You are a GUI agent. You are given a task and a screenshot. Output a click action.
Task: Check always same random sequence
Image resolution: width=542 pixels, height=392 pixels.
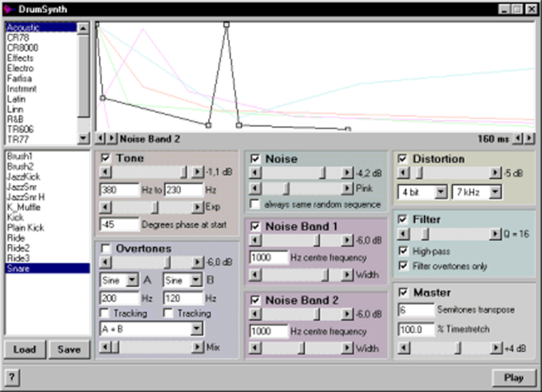coord(255,204)
